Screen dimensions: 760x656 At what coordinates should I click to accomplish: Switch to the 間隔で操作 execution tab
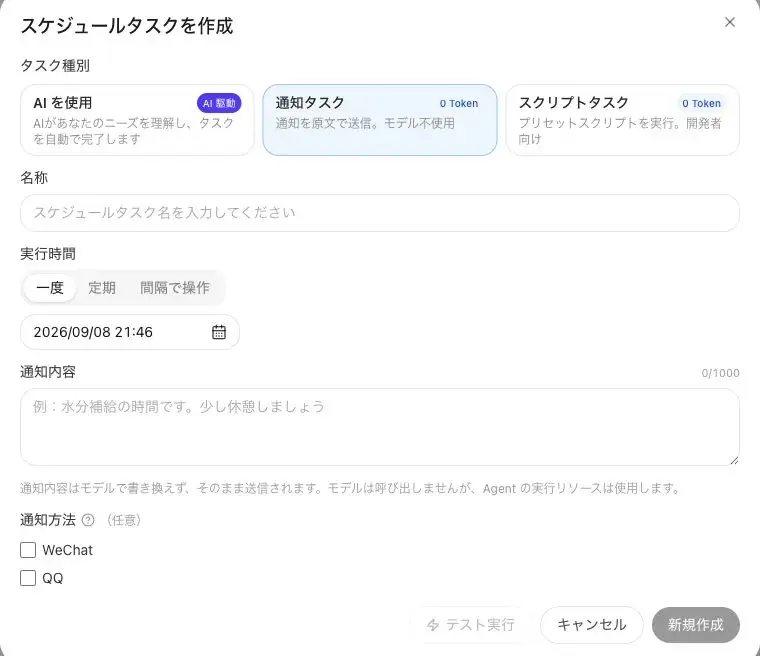click(174, 288)
